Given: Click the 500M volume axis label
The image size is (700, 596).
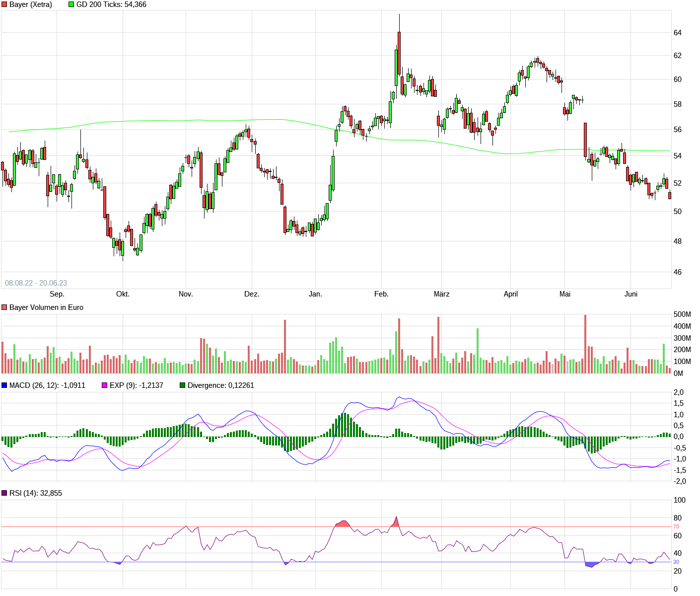Looking at the screenshot, I should [682, 314].
